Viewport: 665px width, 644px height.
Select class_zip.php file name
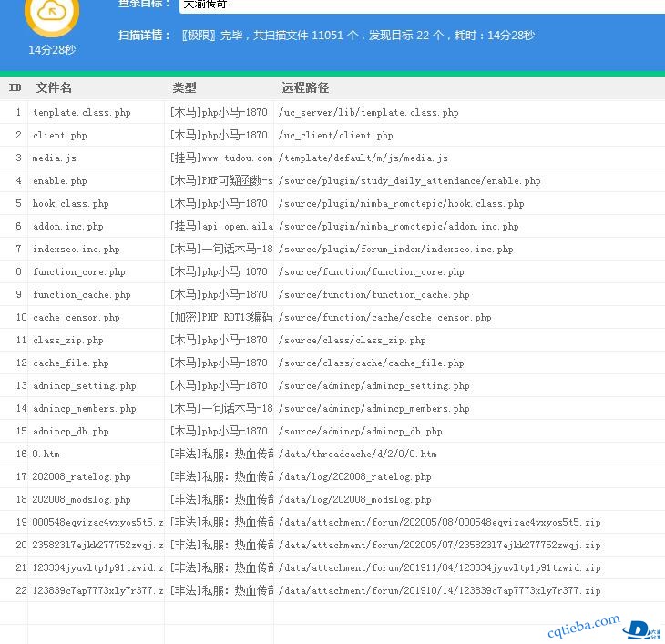67,340
